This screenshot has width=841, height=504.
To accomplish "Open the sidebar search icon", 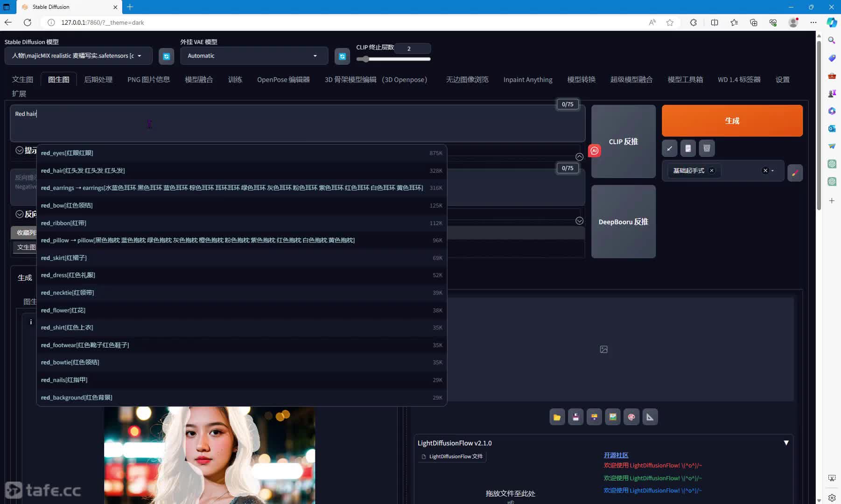I will click(x=832, y=41).
